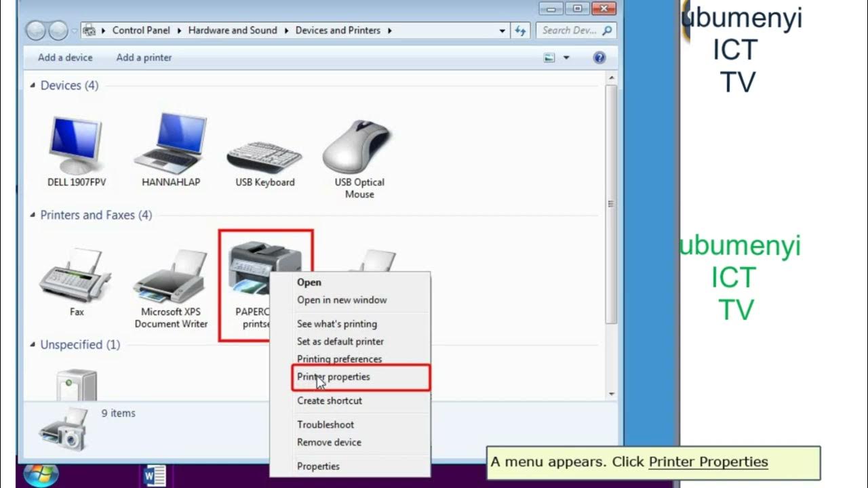
Task: Click the scrollbar down arrow
Action: point(612,394)
